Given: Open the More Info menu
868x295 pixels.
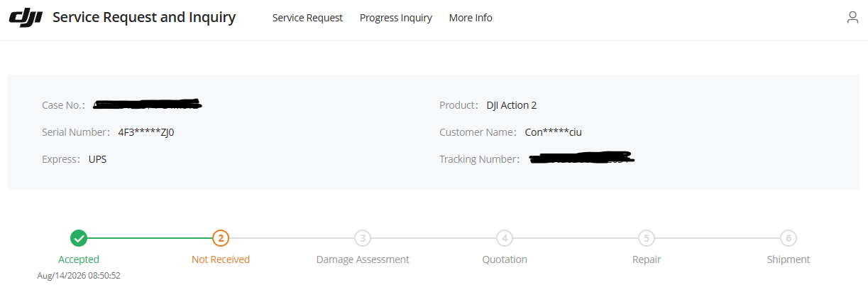Looking at the screenshot, I should [471, 18].
